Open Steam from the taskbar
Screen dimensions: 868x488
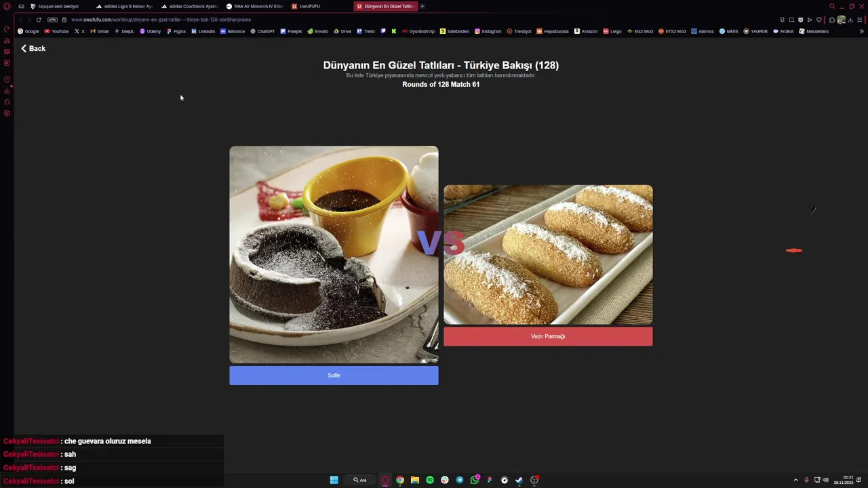(x=519, y=480)
